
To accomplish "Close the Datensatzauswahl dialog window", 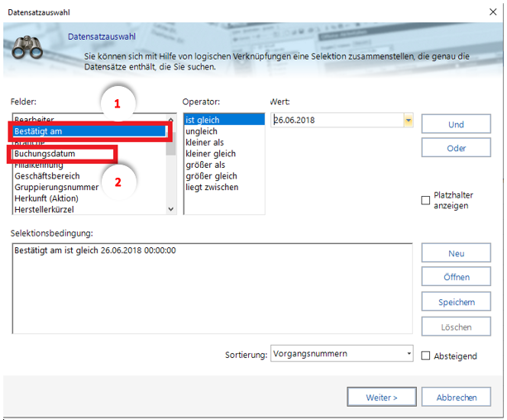I will tap(485, 10).
